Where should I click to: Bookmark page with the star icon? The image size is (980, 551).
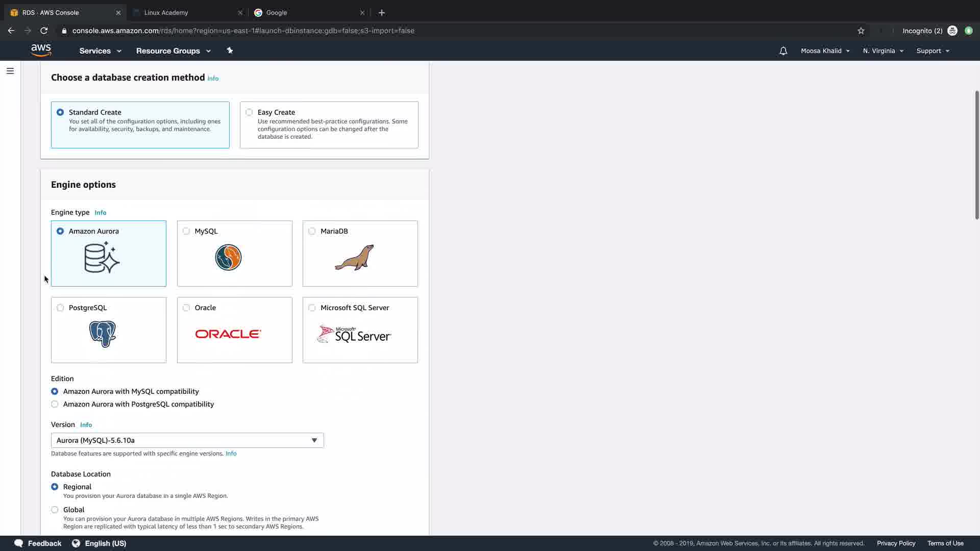coord(861,31)
